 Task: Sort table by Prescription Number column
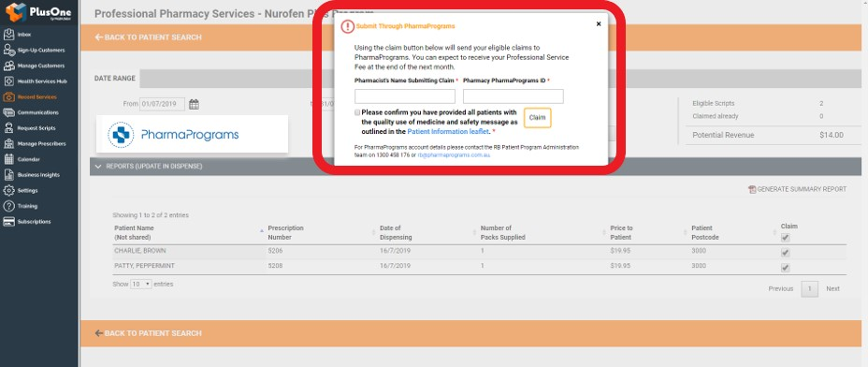pyautogui.click(x=321, y=232)
